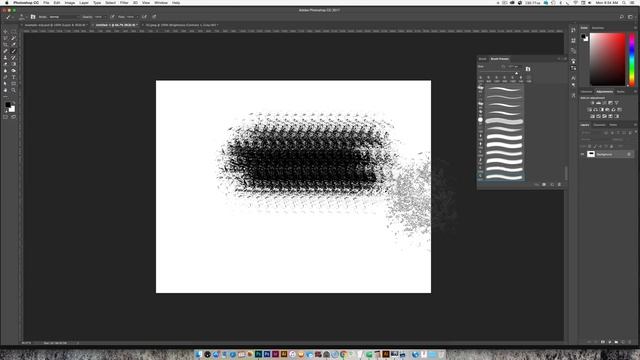Open Brush Presets panel menu
Viewport: 640px width, 360px height.
pyautogui.click(x=565, y=59)
